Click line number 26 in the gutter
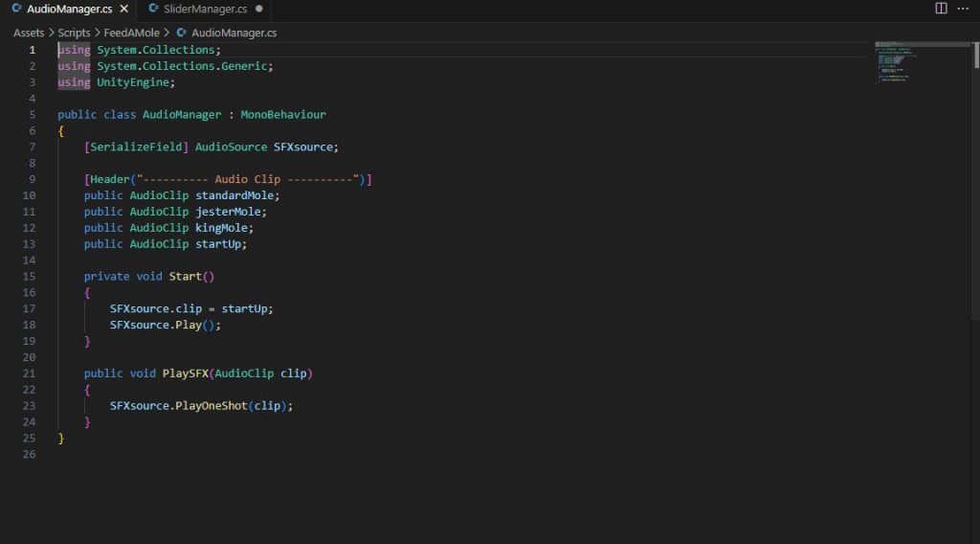The height and width of the screenshot is (544, 980). pos(30,454)
